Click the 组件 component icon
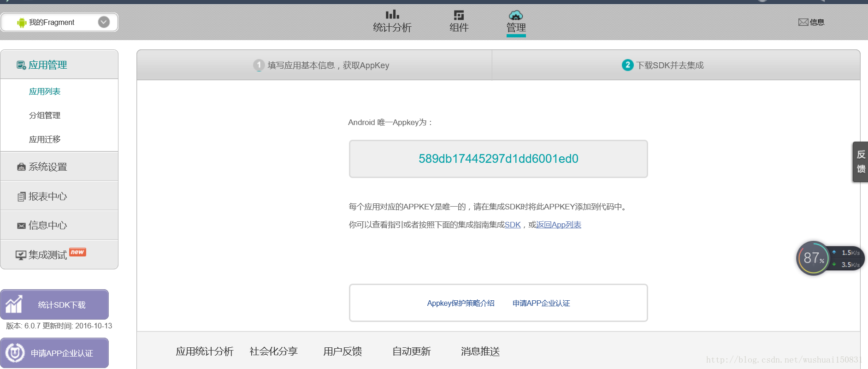Screen dimensions: 868x369 (x=459, y=15)
